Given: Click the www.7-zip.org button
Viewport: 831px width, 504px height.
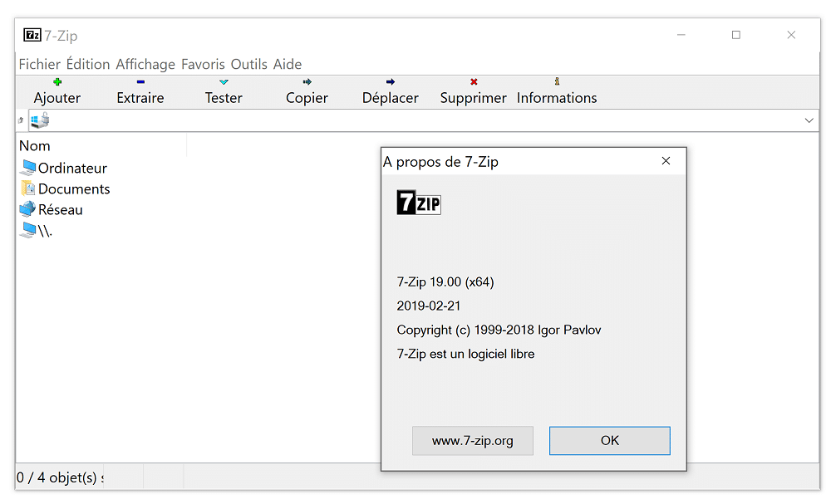Looking at the screenshot, I should (x=473, y=440).
